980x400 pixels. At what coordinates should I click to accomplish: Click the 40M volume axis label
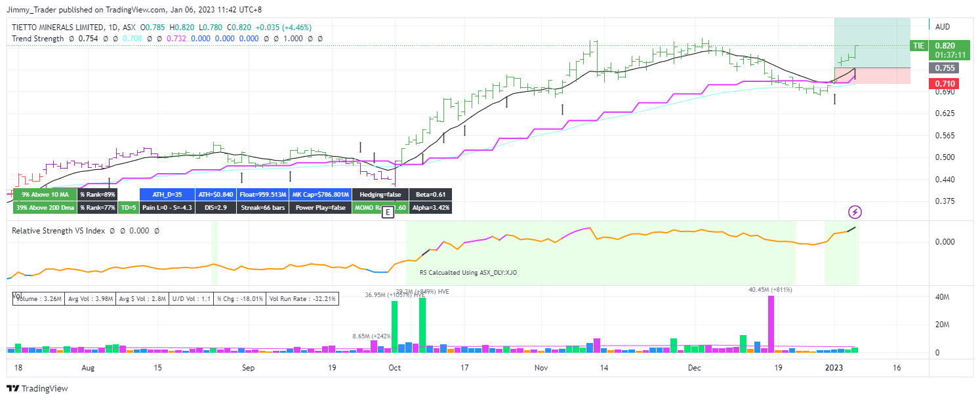941,297
